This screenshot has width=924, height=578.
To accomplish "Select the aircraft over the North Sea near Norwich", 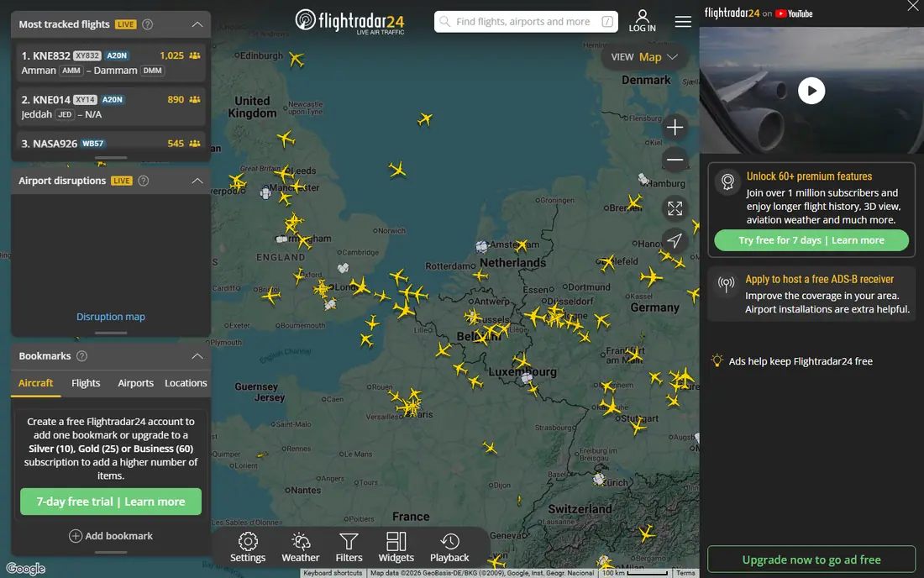I will pyautogui.click(x=397, y=170).
